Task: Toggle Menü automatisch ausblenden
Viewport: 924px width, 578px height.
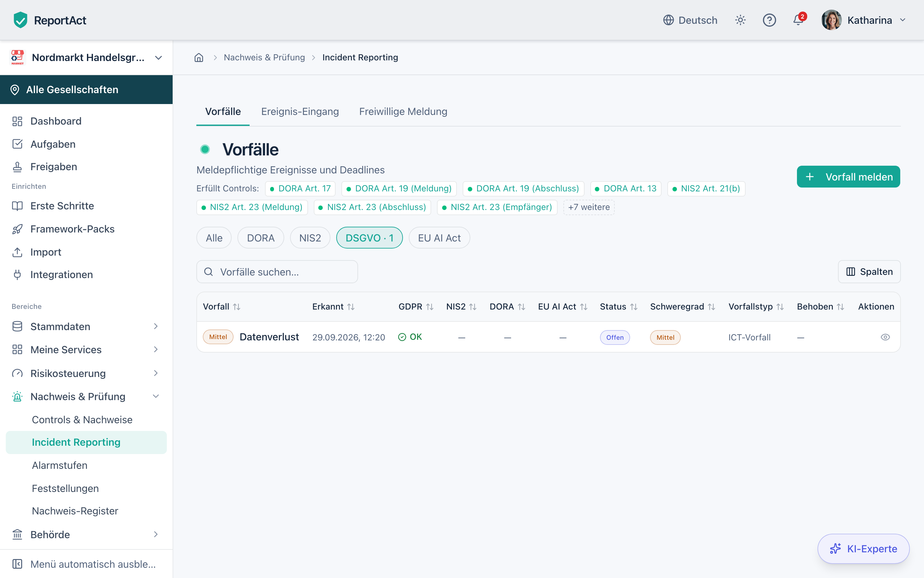Action: tap(86, 564)
